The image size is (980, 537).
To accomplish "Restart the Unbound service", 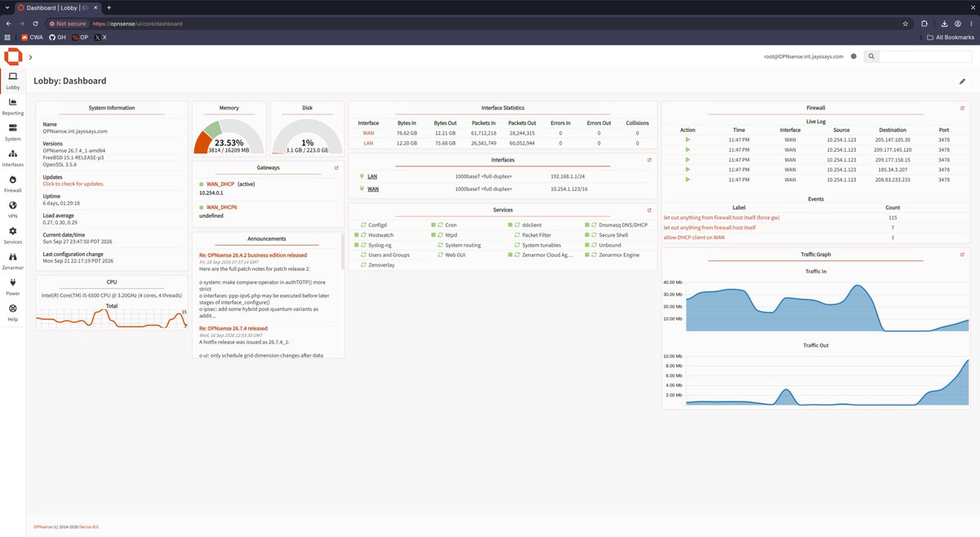I will pos(594,245).
